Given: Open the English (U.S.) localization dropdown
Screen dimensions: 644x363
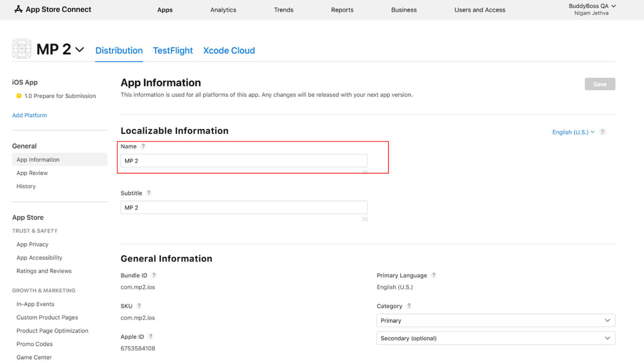Looking at the screenshot, I should click(x=573, y=132).
